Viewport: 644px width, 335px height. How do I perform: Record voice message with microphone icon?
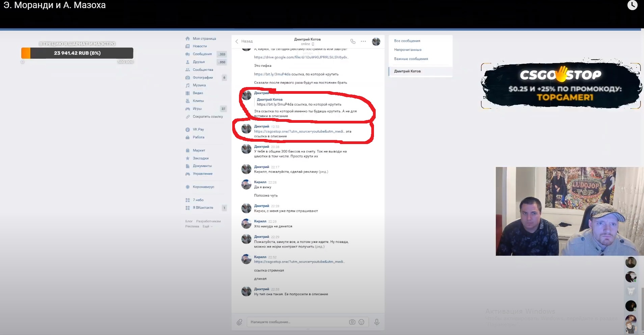pyautogui.click(x=377, y=322)
